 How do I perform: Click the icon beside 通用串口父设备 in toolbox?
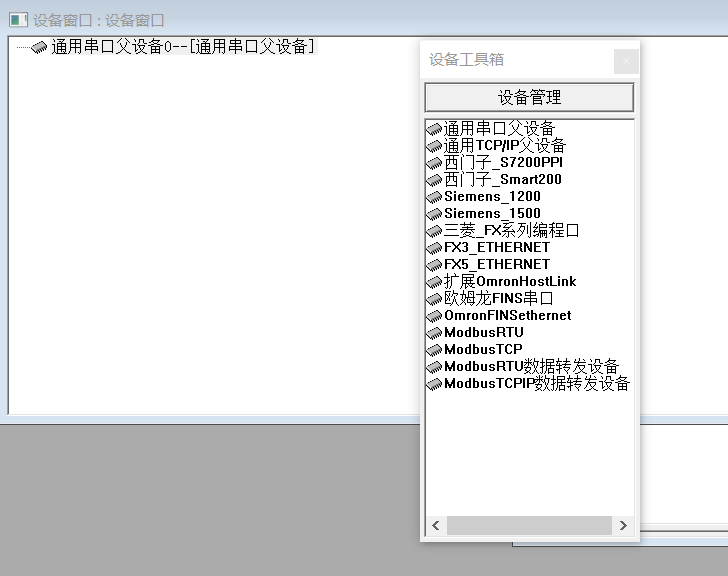point(434,129)
